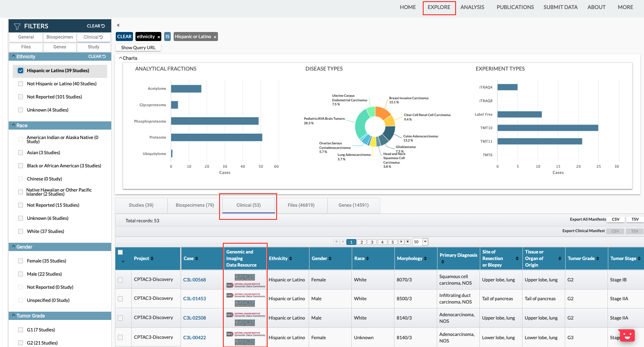Uncheck the Hispanic or Latino ethnicity filter
Image resolution: width=644 pixels, height=347 pixels.
tap(21, 71)
